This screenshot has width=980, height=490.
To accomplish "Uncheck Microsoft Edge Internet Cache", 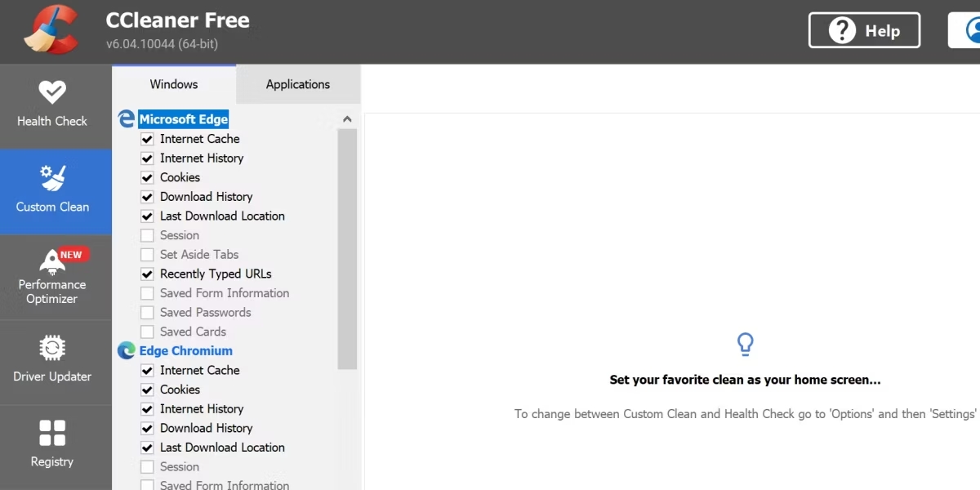I will pos(147,140).
